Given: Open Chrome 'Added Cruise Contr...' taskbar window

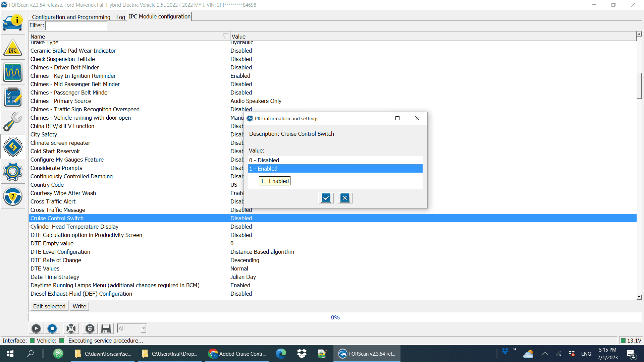Looking at the screenshot, I should point(237,354).
